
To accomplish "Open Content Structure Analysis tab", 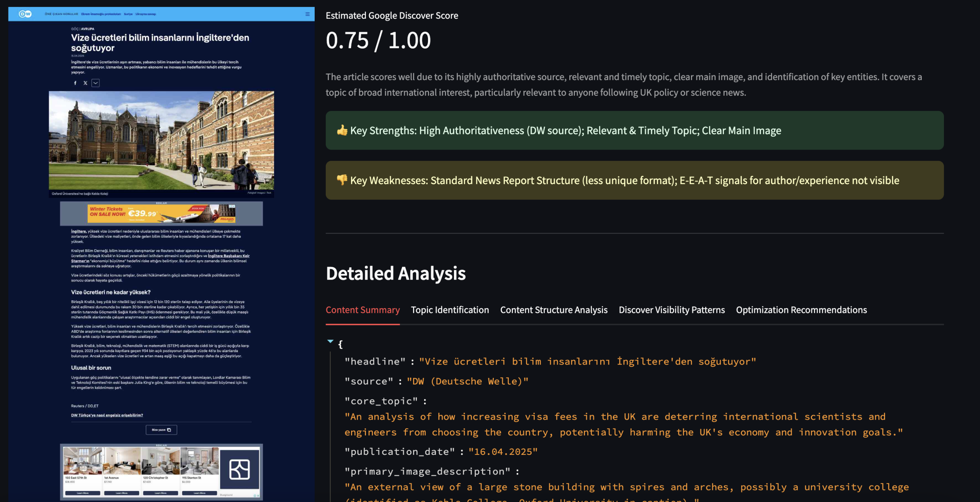I will (x=554, y=310).
